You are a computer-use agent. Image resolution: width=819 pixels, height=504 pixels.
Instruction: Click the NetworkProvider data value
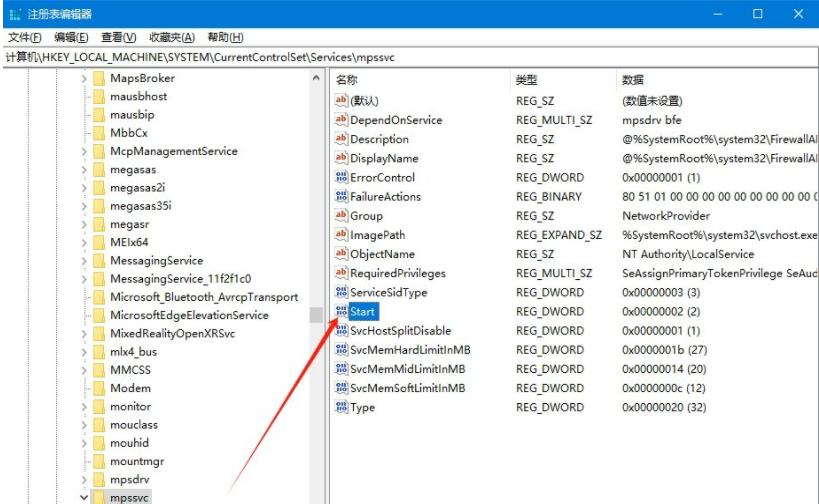(x=666, y=216)
